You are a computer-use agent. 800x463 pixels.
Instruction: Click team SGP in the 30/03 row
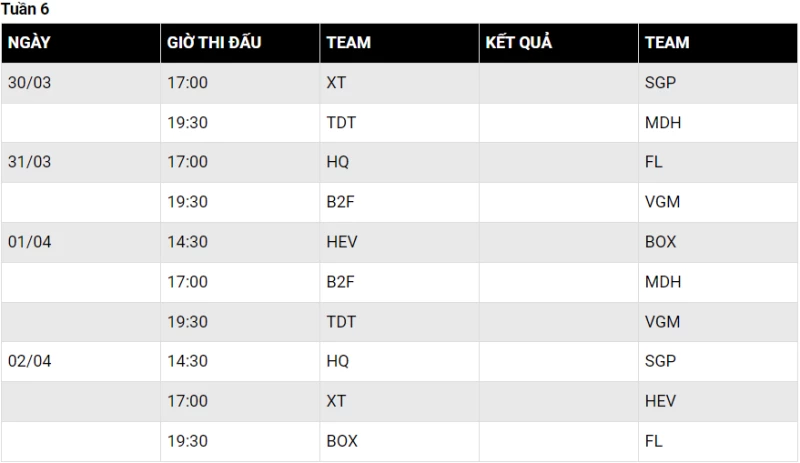point(661,83)
